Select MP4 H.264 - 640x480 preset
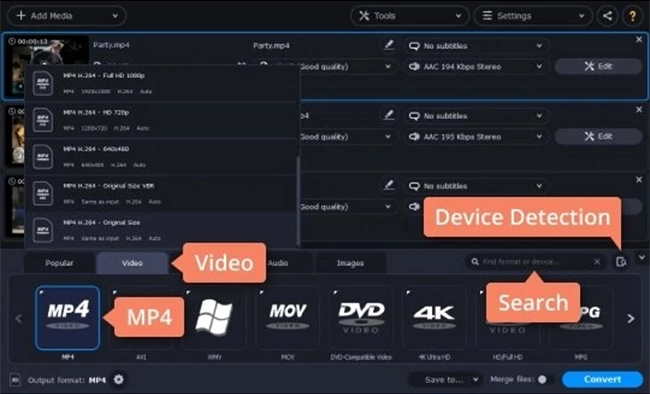The height and width of the screenshot is (394, 650). click(161, 156)
